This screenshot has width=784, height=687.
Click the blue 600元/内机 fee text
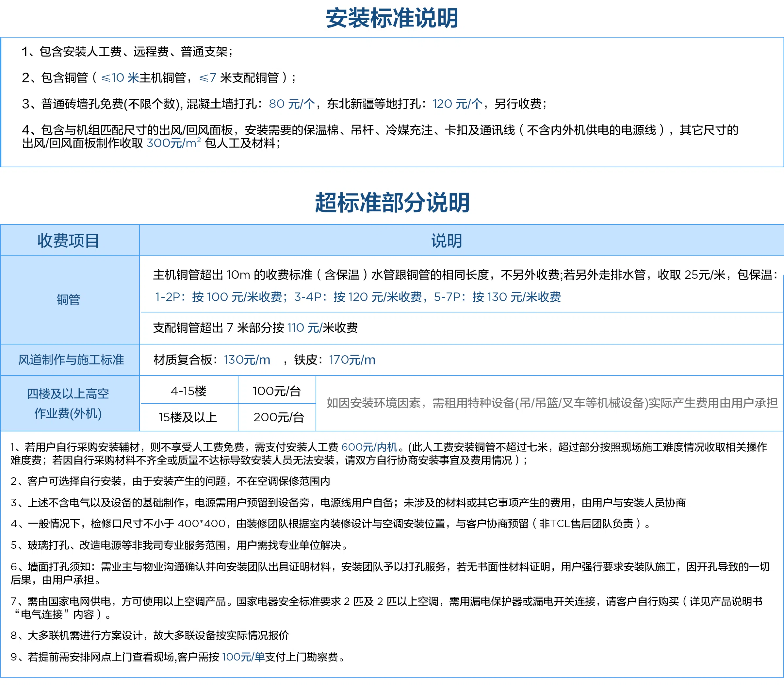(369, 447)
